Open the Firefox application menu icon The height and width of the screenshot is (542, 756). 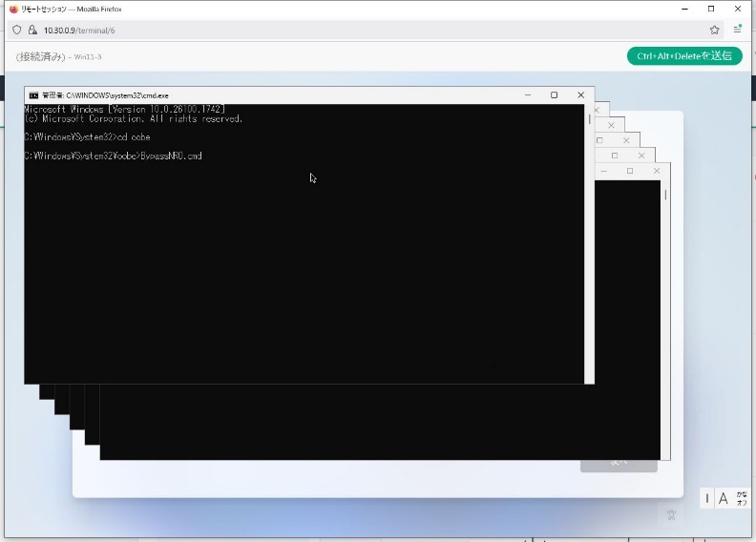(x=738, y=30)
